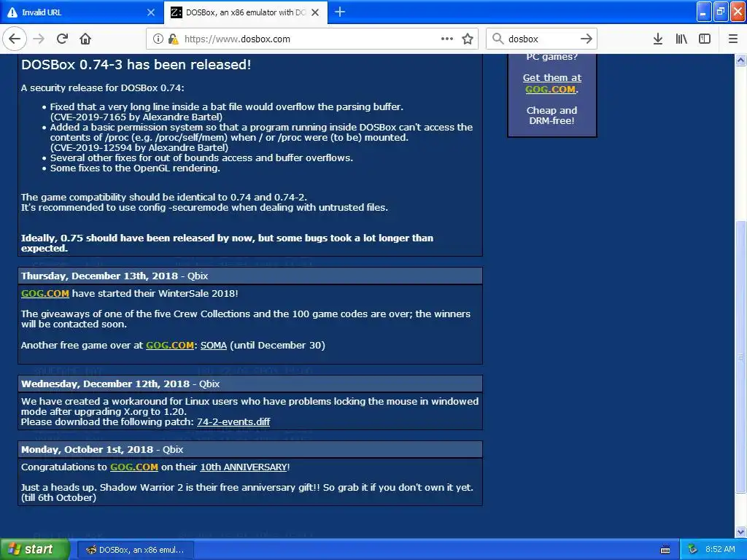This screenshot has width=747, height=560.
Task: Switch to the Invalid URL tab
Action: [81, 12]
